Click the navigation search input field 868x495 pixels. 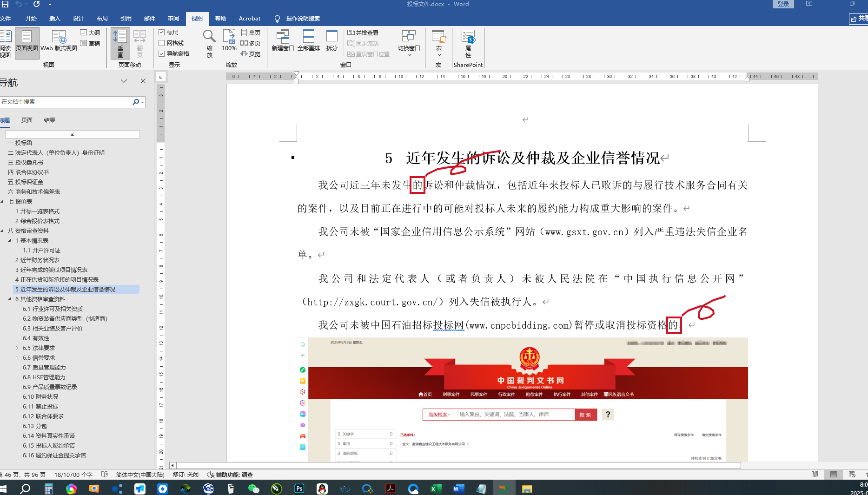65,102
